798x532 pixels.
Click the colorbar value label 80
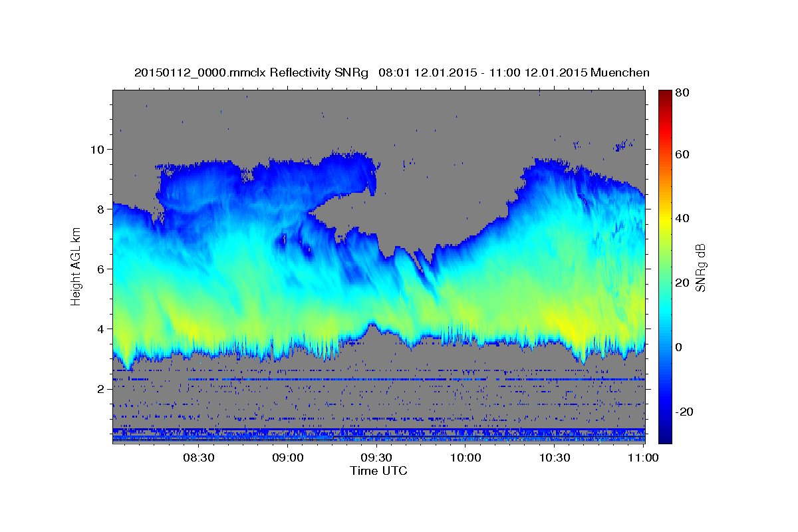tap(682, 93)
